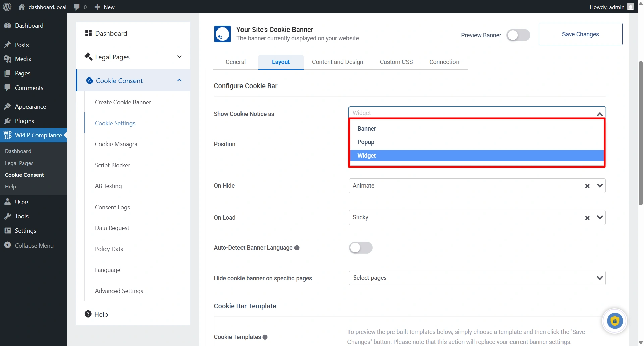Click info icon next to Auto-Detect Banner Language
This screenshot has width=644, height=346.
tap(297, 248)
